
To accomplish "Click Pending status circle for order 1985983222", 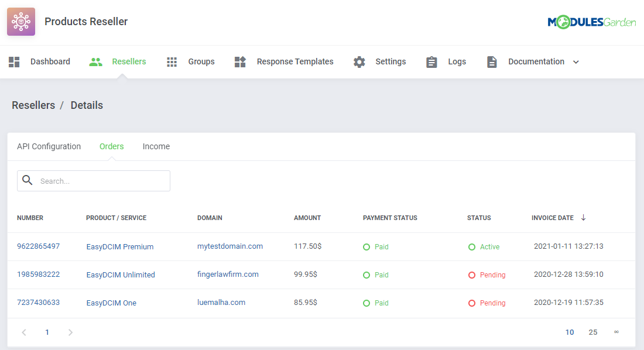I will click(x=472, y=275).
